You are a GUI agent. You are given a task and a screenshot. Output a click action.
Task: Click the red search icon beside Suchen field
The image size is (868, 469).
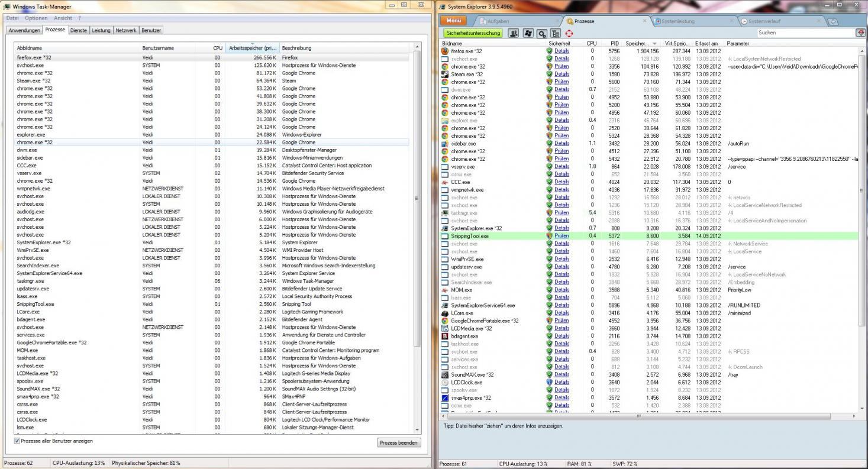click(x=861, y=33)
